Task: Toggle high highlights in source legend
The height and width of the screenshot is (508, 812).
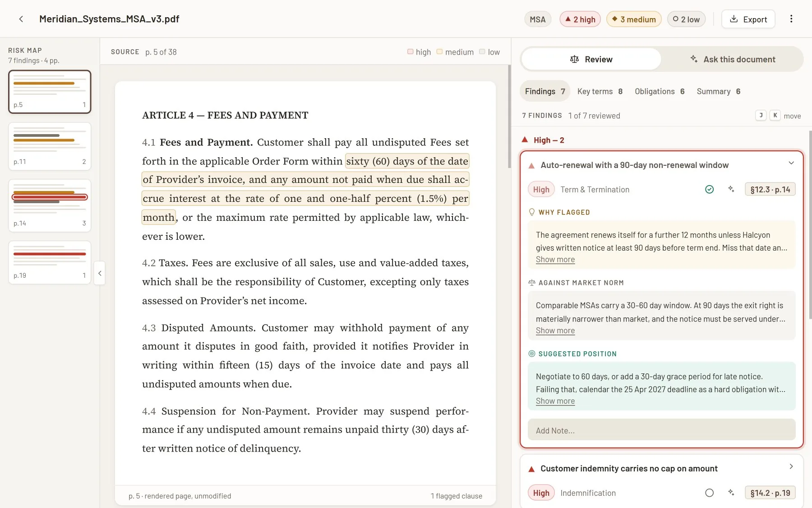Action: tap(419, 52)
